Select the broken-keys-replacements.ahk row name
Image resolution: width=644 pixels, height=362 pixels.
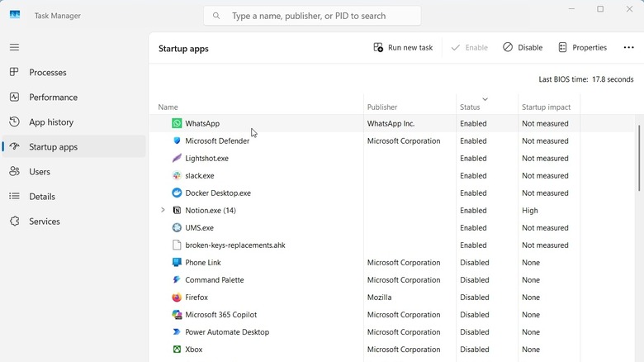pyautogui.click(x=235, y=245)
